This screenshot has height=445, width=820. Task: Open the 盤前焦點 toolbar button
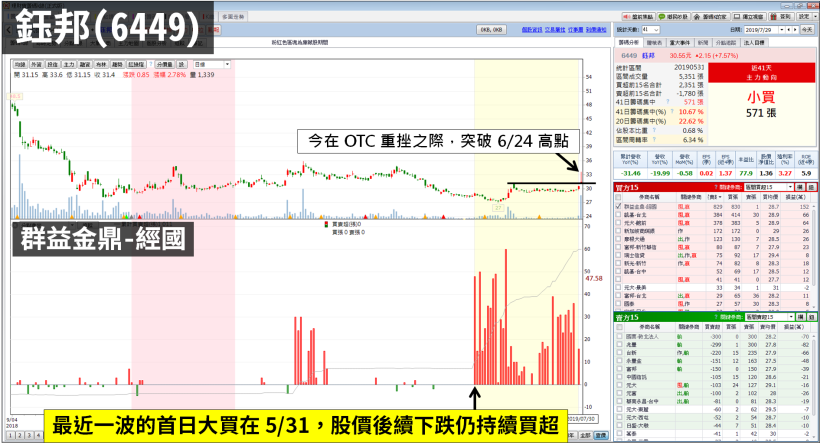pyautogui.click(x=639, y=17)
